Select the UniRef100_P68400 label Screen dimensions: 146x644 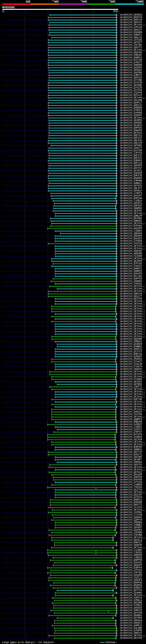[x=131, y=369]
